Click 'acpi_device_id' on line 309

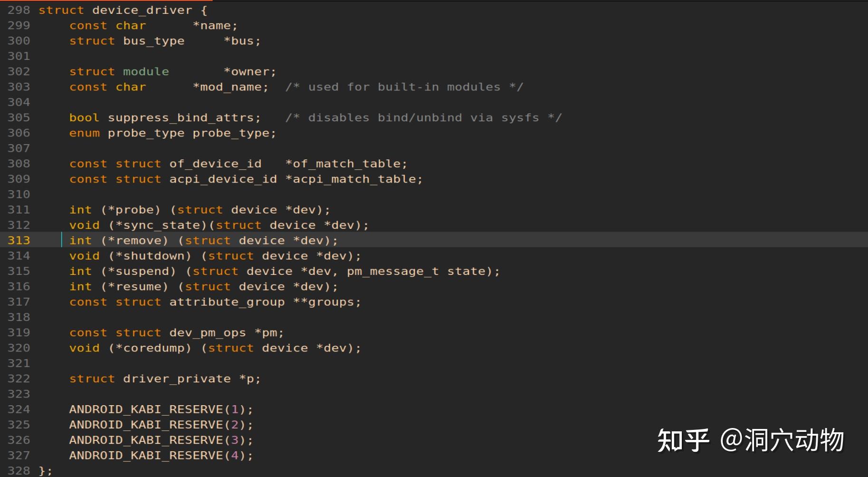pos(223,179)
